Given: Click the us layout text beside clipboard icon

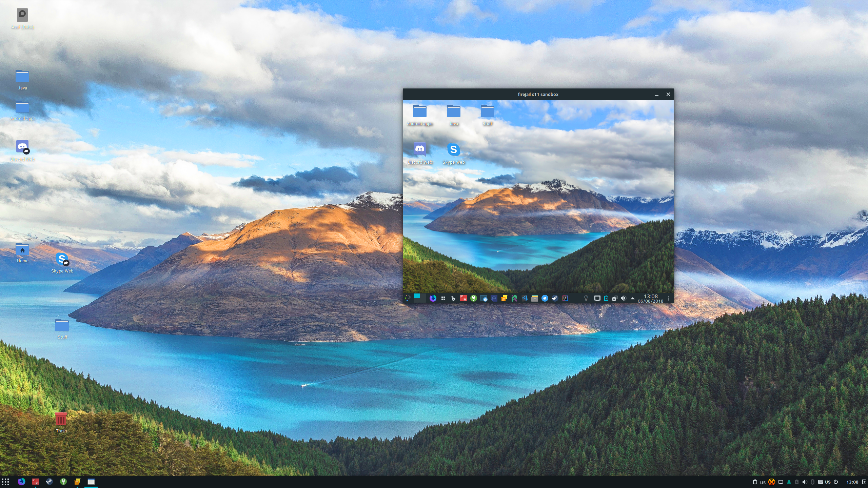Looking at the screenshot, I should [x=763, y=482].
